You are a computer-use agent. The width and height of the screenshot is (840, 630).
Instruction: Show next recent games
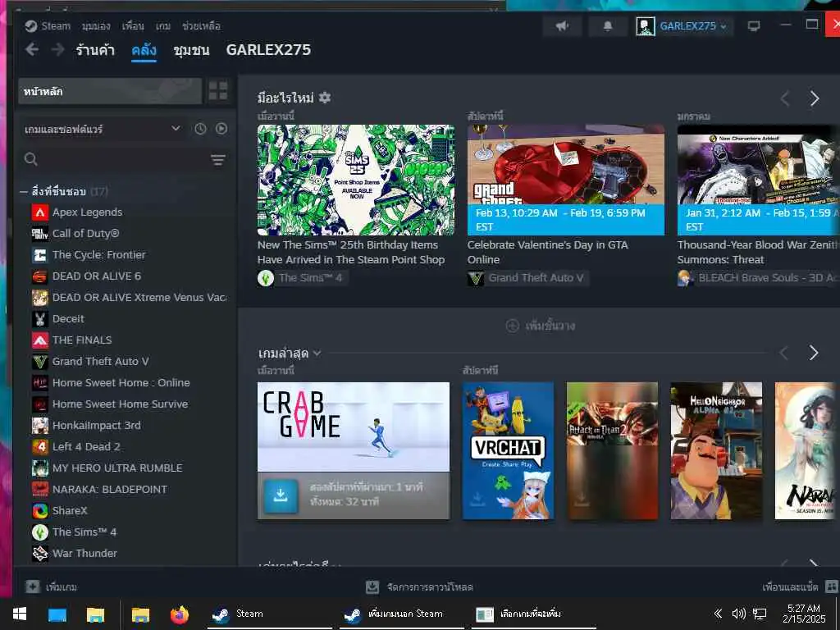coord(814,353)
